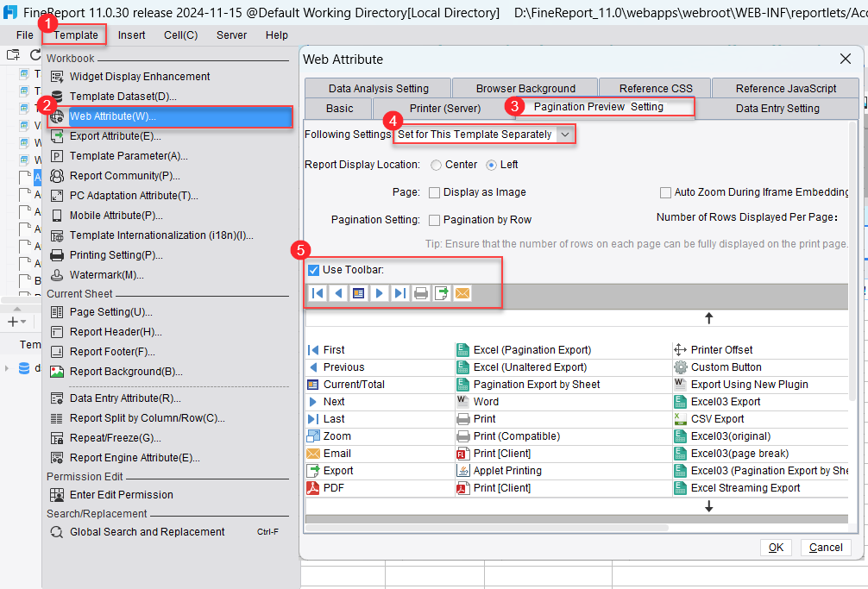Screen dimensions: 868x589
Task: Click the Previous page toolbar icon
Action: (x=338, y=293)
